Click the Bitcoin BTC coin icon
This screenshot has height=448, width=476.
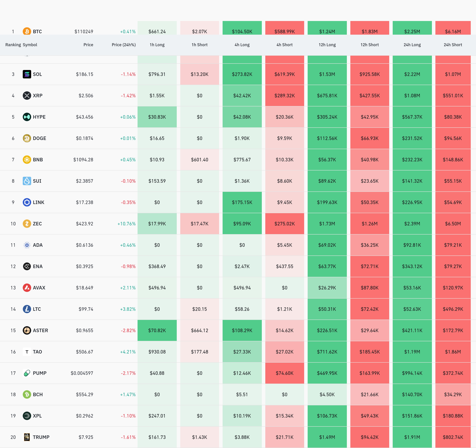coord(27,31)
